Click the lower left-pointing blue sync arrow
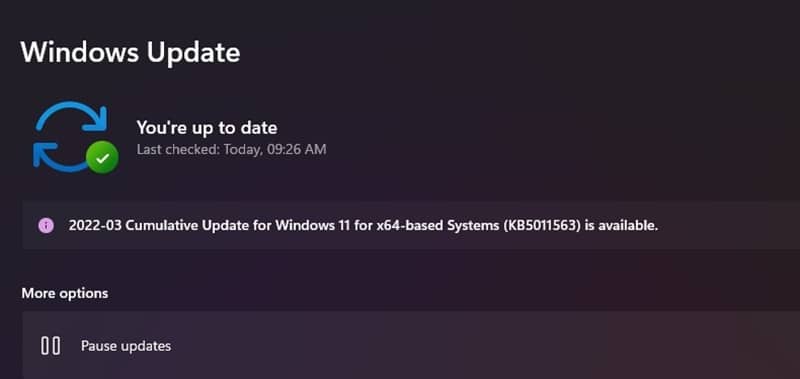 (60, 157)
